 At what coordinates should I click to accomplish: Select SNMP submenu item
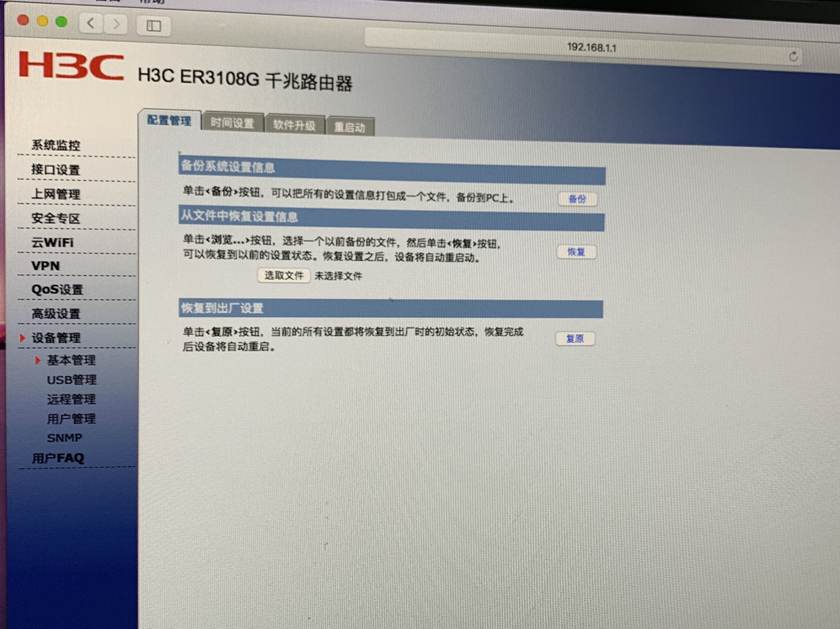pyautogui.click(x=64, y=438)
